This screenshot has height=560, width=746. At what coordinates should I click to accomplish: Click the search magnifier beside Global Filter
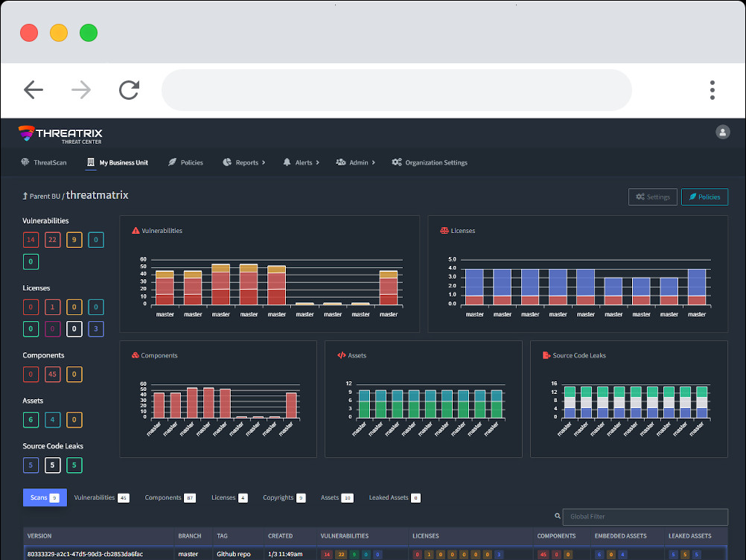click(557, 515)
